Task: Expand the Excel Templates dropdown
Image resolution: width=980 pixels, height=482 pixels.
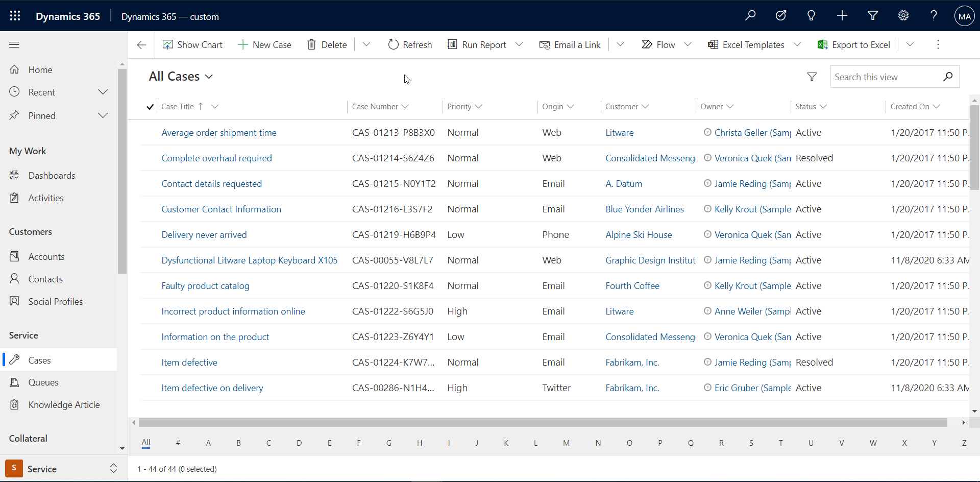Action: pyautogui.click(x=798, y=44)
